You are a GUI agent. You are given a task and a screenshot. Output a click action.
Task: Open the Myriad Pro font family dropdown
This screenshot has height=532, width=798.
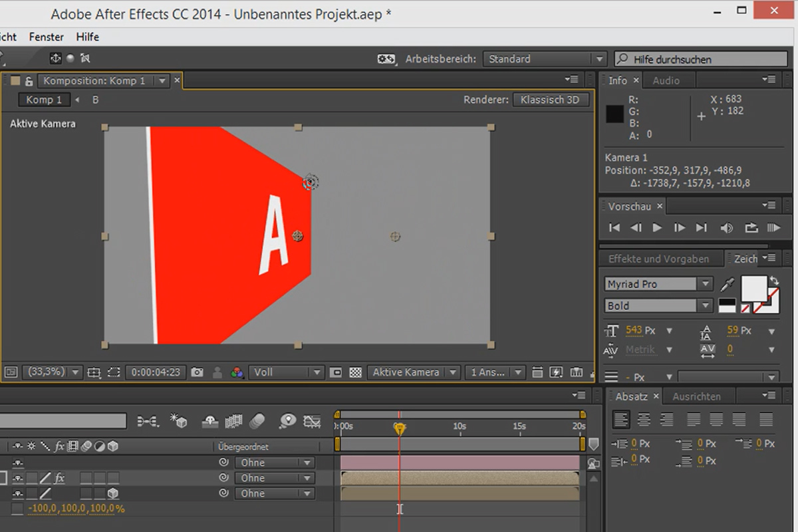[659, 284]
